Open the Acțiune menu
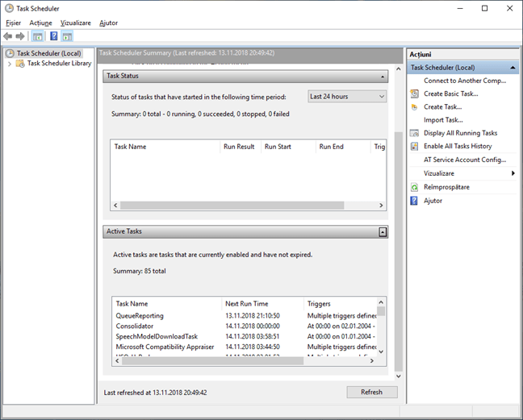Screen dimensions: 523x420 [40, 23]
